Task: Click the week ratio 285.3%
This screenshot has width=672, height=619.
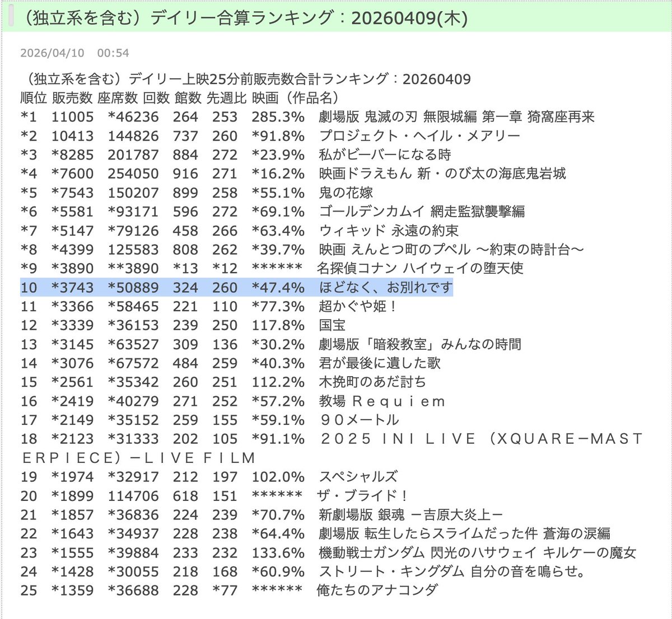Action: point(278,118)
